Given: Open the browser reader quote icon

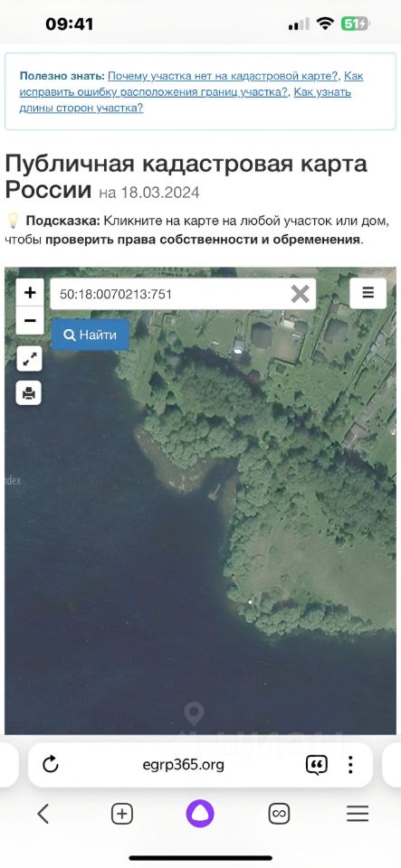Looking at the screenshot, I should pos(317,765).
